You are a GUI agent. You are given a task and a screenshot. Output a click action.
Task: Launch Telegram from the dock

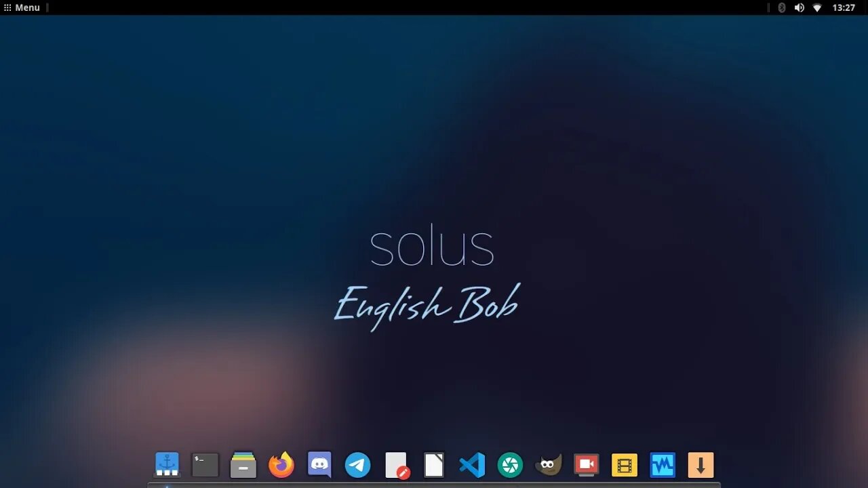(357, 465)
